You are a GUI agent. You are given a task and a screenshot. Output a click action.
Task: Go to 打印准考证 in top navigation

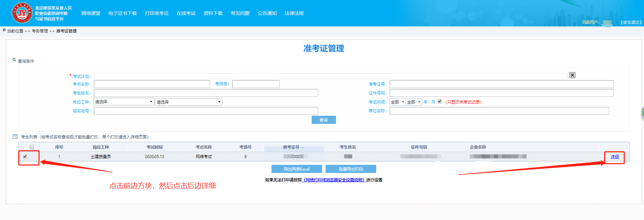click(157, 13)
